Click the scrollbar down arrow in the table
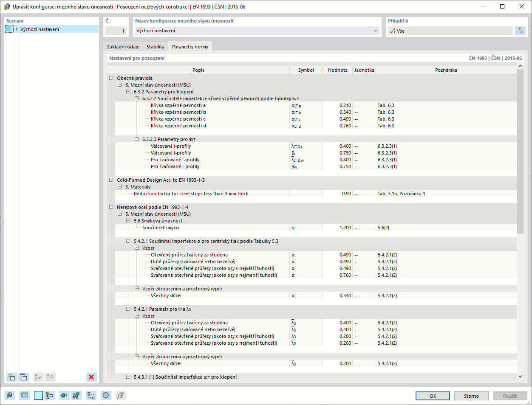This screenshot has height=405, width=532. pos(520,377)
